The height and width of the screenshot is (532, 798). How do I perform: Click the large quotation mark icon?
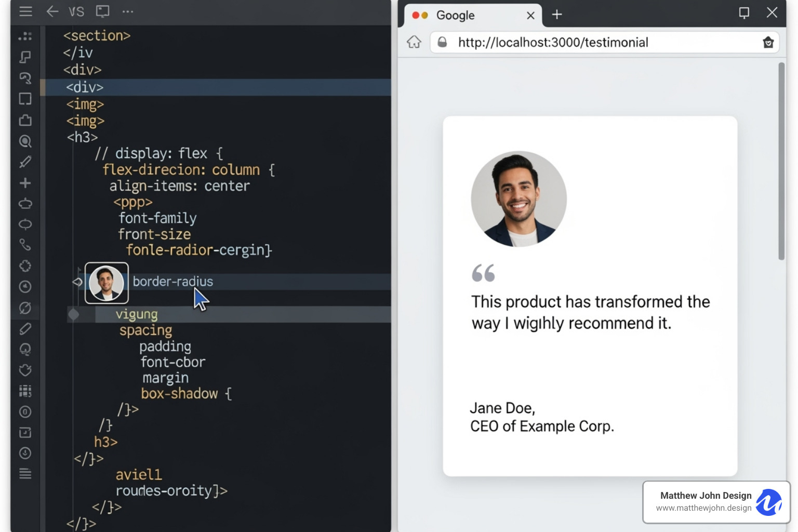483,273
